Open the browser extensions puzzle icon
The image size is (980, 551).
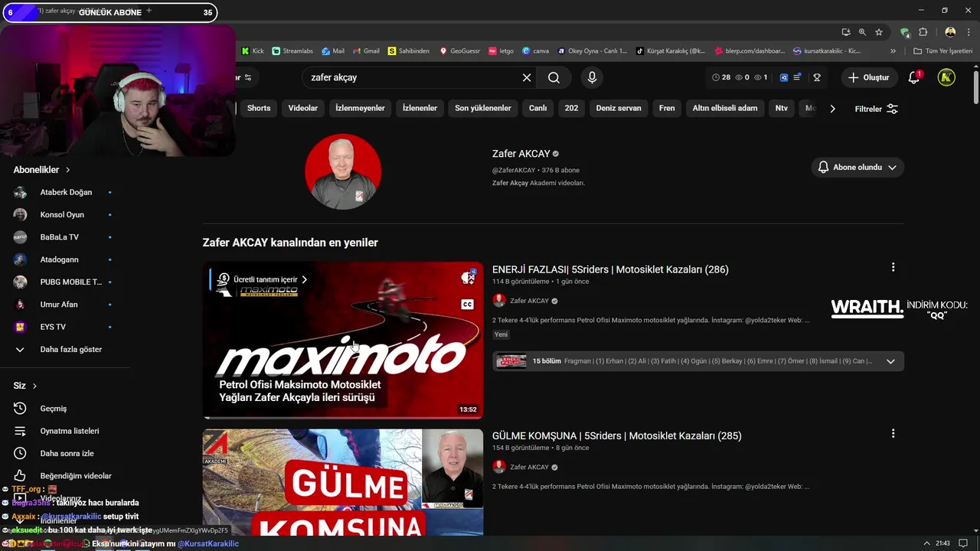923,32
